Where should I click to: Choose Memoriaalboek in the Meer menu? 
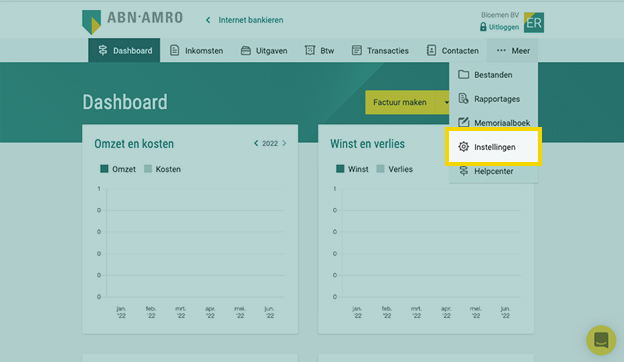[x=493, y=122]
